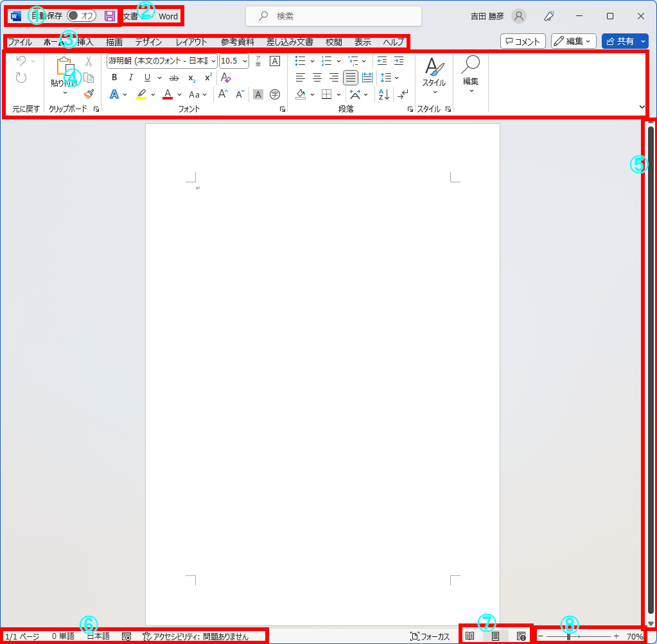Open the font name dropdown
Viewport: 657px width, 644px height.
(x=213, y=61)
